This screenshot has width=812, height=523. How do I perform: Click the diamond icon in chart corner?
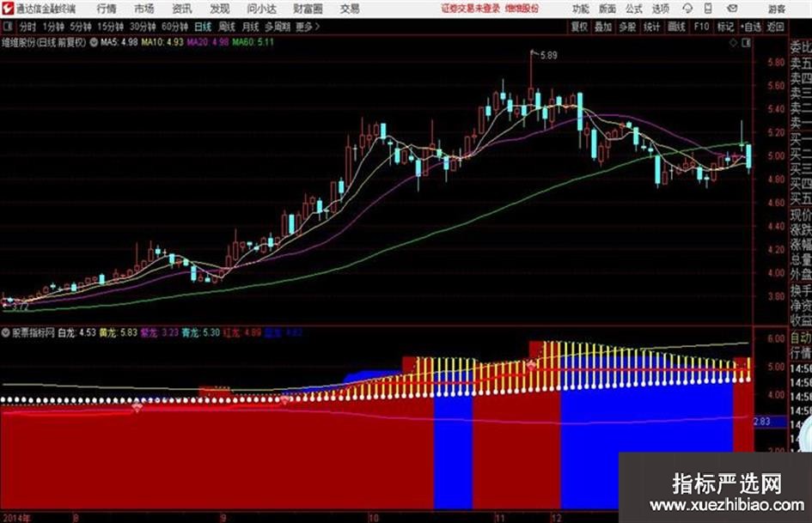pyautogui.click(x=733, y=43)
